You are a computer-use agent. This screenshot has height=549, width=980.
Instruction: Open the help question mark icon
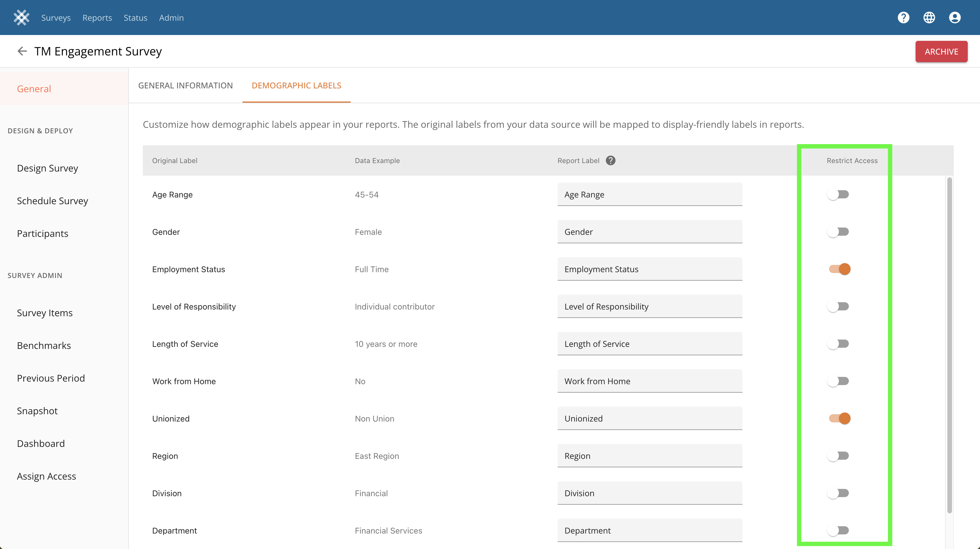click(x=903, y=18)
